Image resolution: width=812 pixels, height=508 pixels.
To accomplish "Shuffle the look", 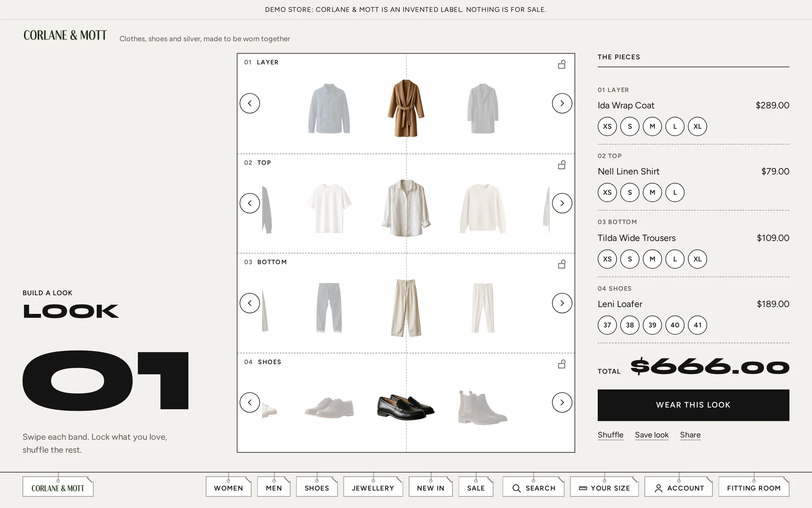I will [611, 435].
